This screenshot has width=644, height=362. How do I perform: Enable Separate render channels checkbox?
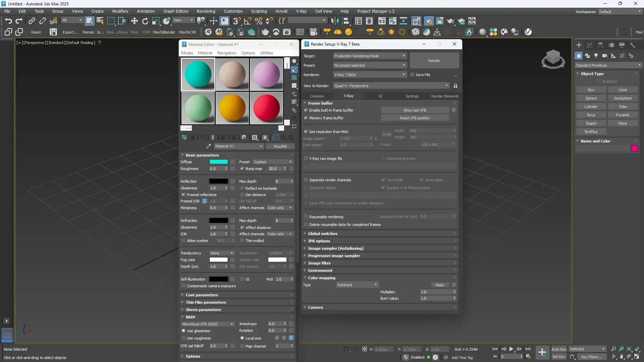[x=306, y=180]
